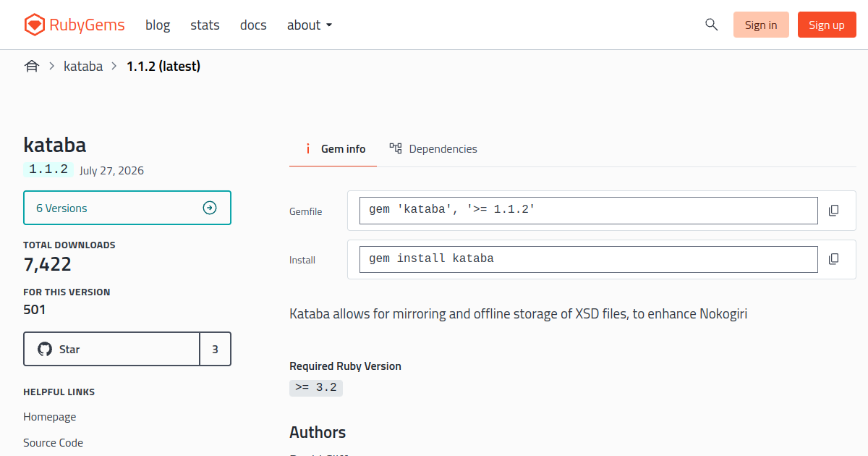Click the gem install kataba field
Screen dimensions: 868x456
tap(589, 259)
